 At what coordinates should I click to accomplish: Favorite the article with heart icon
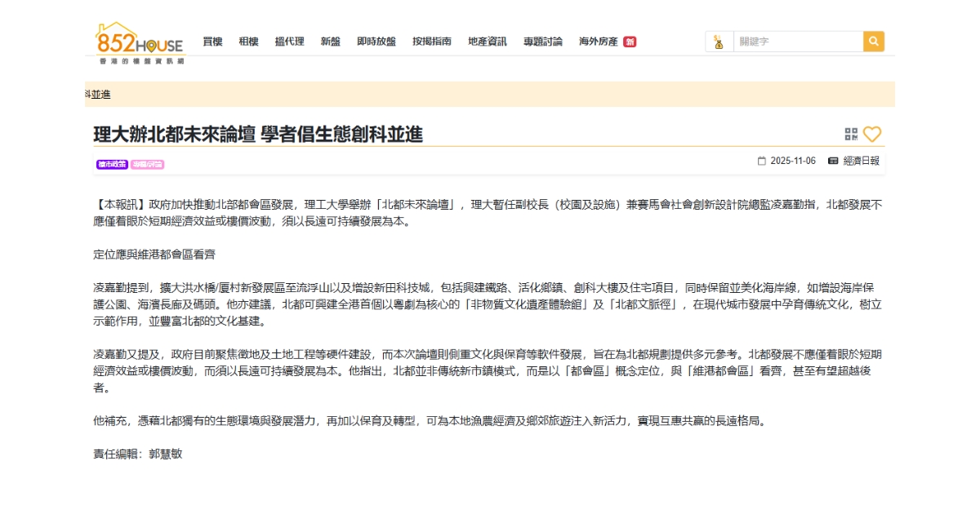(x=872, y=135)
